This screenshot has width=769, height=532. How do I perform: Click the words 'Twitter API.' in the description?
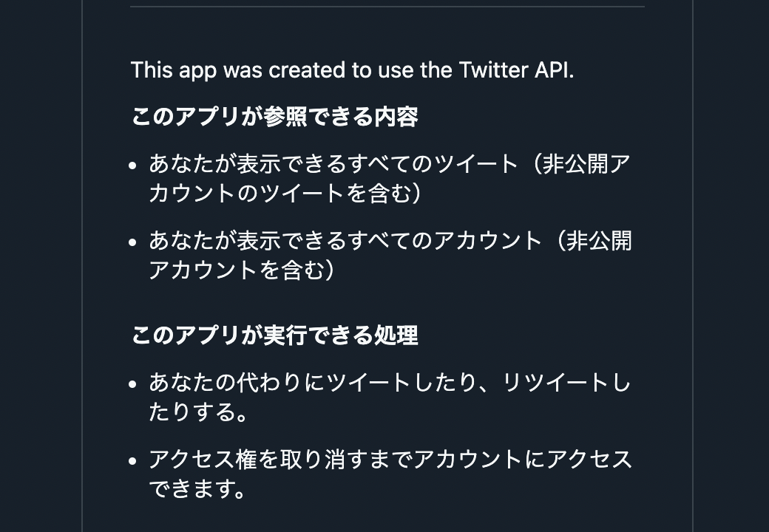point(516,70)
